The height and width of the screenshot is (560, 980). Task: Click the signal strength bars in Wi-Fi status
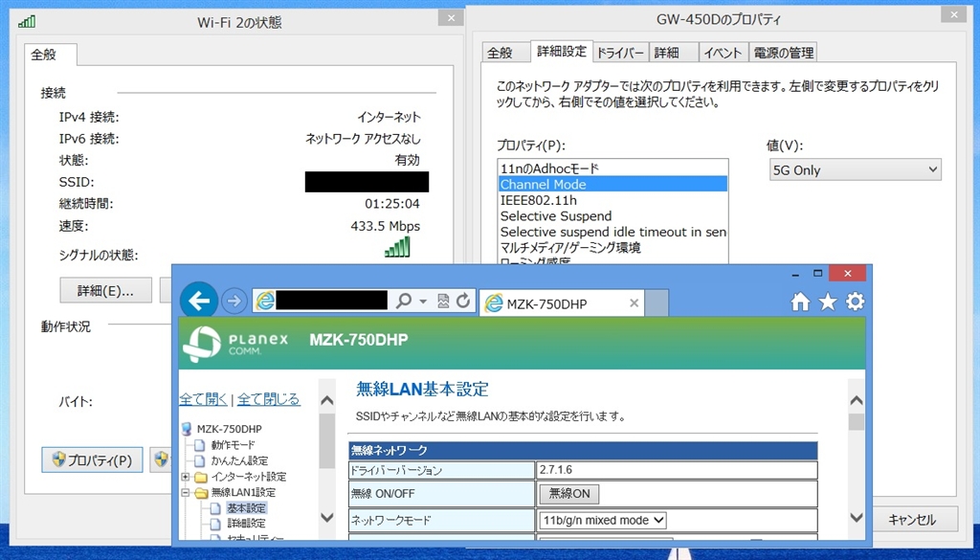tap(397, 248)
